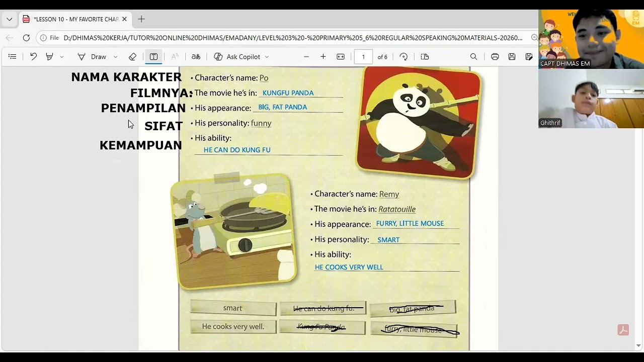Click the undo arrow in PDF toolbar
The height and width of the screenshot is (362, 644).
tap(33, 57)
